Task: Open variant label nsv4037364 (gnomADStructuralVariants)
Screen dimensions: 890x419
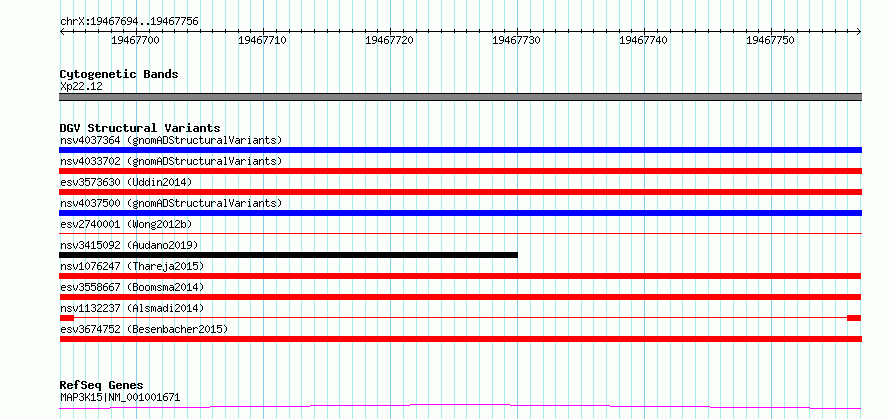Action: [x=171, y=140]
